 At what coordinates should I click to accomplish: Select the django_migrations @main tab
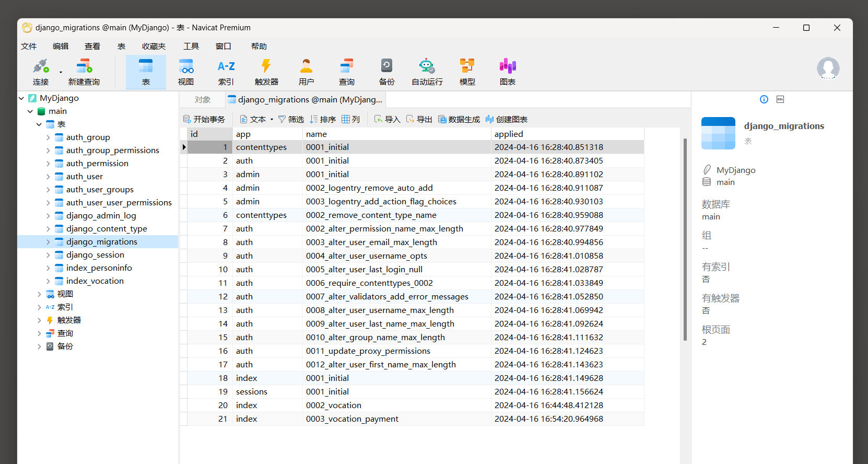tap(306, 100)
